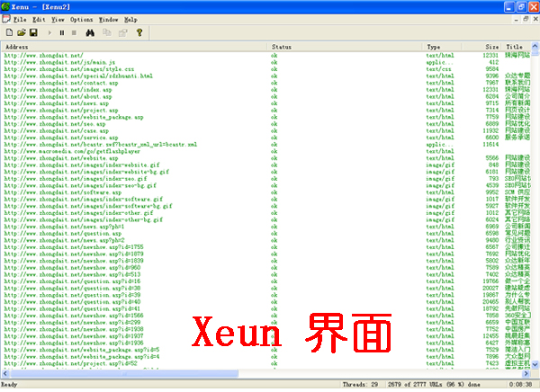Click the horizontal scrollbar right arrow
This screenshot has height=392, width=540.
click(x=526, y=373)
